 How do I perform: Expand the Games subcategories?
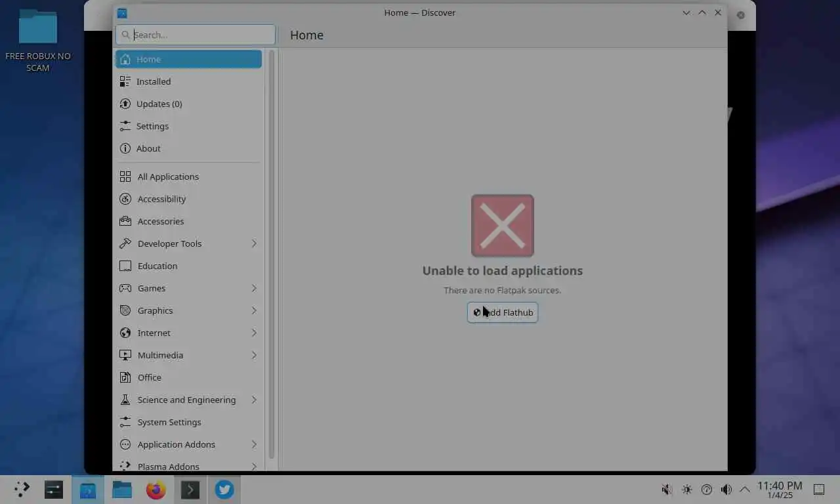click(254, 288)
